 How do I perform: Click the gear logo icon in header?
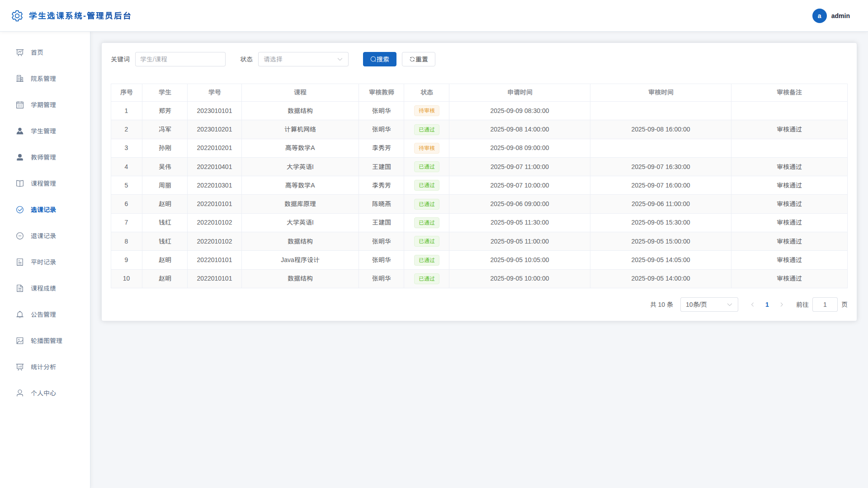point(17,16)
